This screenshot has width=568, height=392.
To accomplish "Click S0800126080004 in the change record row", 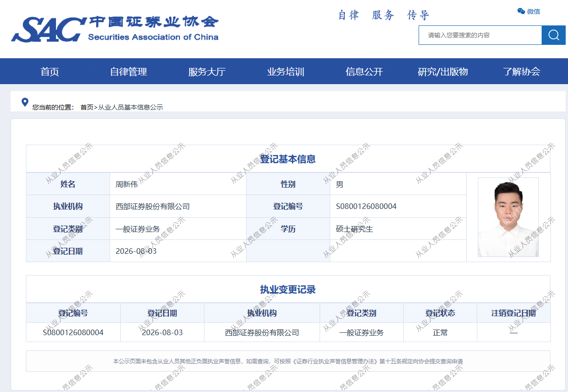I will point(73,332).
